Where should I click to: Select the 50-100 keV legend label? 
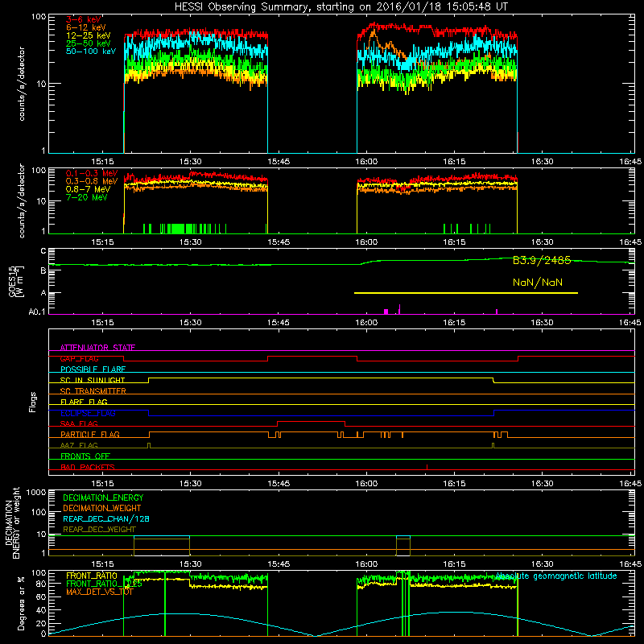[91, 51]
